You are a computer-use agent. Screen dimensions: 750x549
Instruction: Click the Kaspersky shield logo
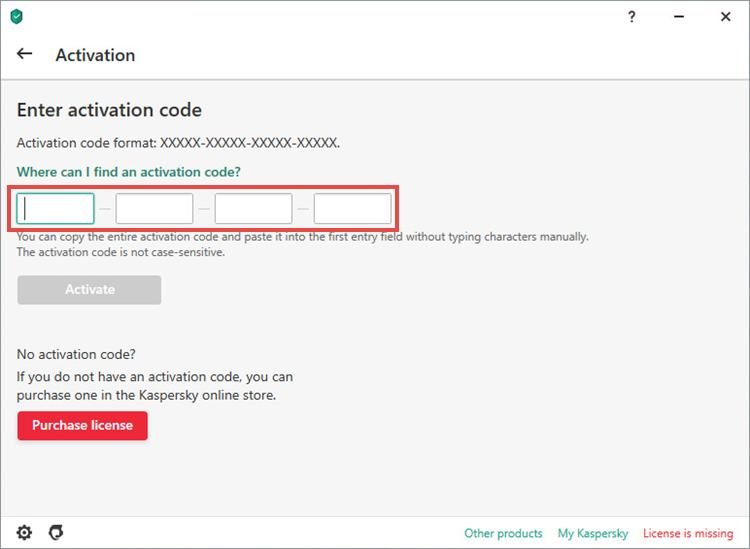point(17,17)
